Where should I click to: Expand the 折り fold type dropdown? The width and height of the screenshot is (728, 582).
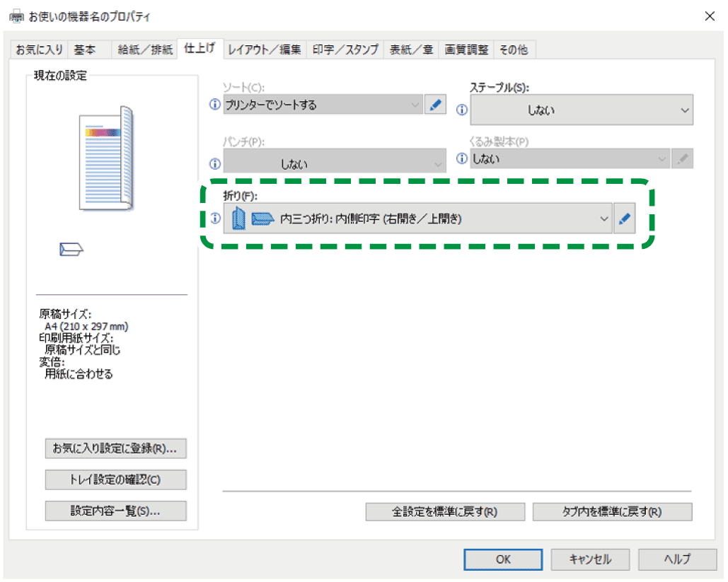417,219
